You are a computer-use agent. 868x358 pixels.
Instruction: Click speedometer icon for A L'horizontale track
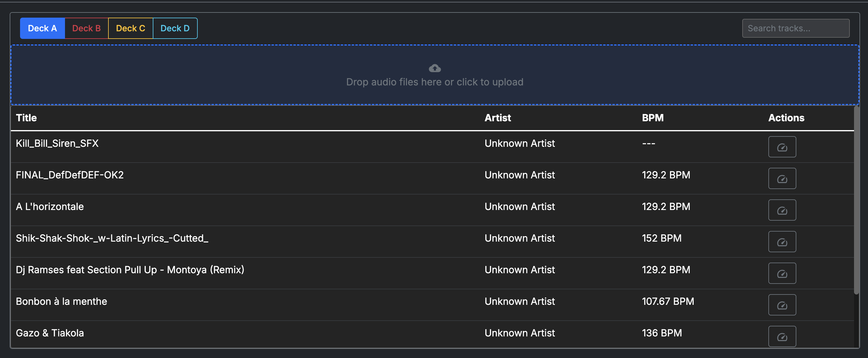[x=782, y=210]
